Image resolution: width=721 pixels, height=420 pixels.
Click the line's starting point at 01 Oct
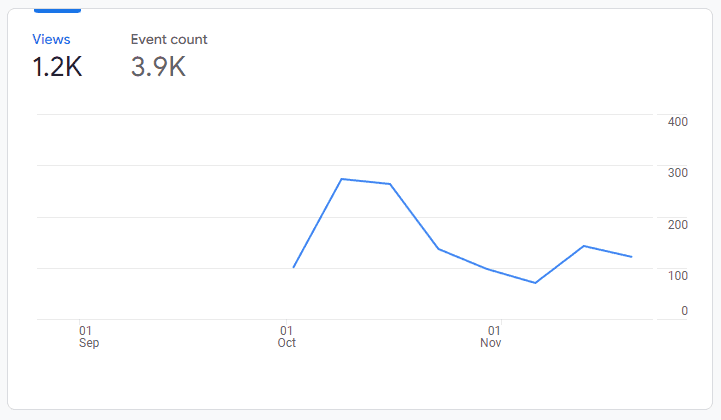coord(293,268)
